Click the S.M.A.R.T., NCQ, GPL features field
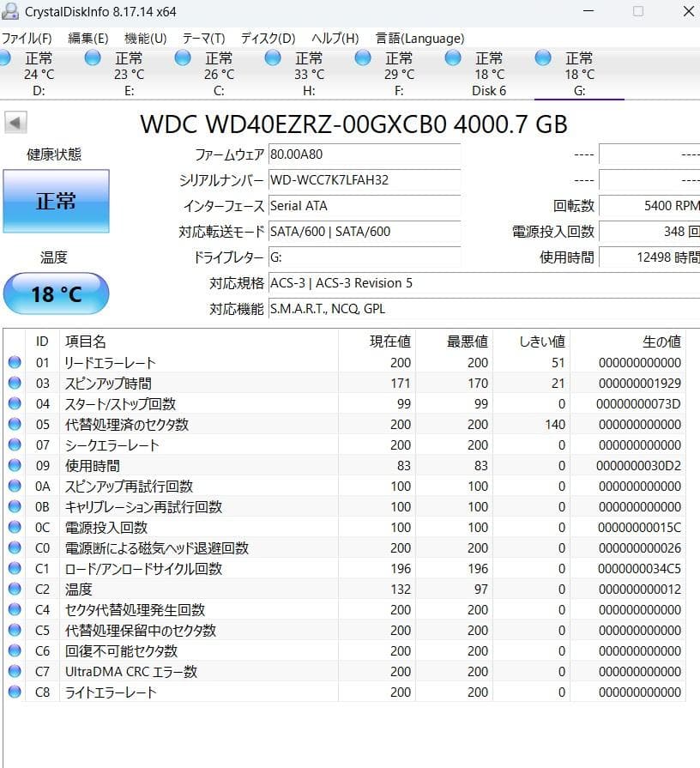 tap(484, 309)
